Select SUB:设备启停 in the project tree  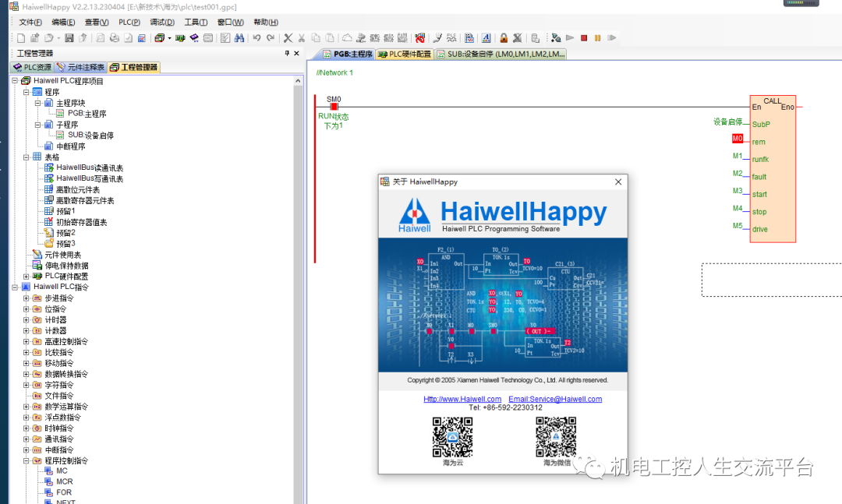coord(90,136)
